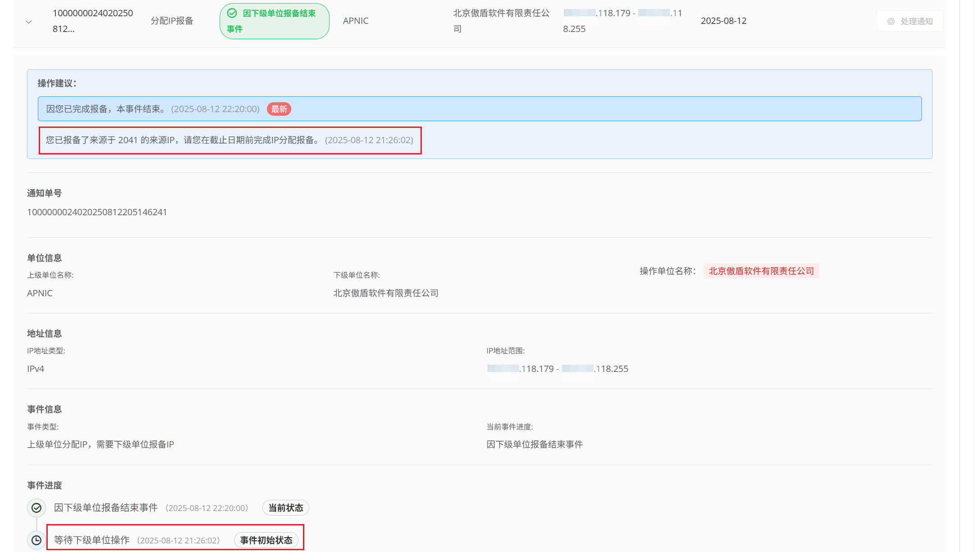Click the APNIC cell in the table row
The image size is (980, 552).
tap(356, 21)
